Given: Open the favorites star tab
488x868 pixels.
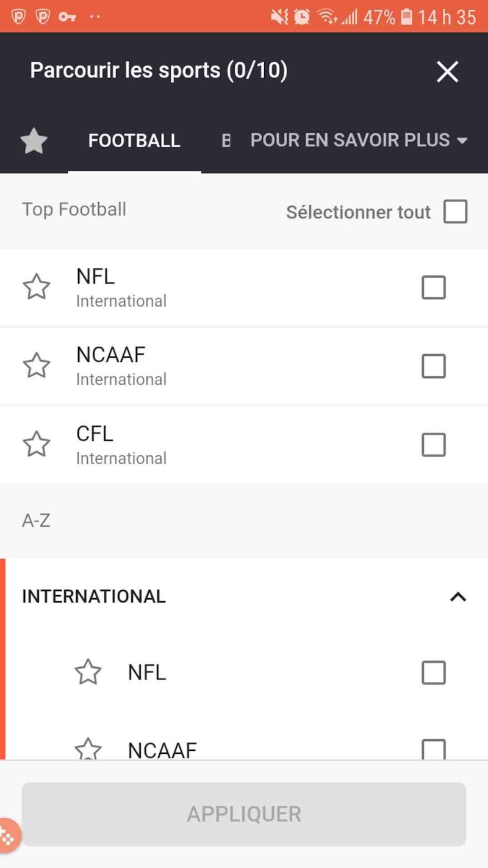Looking at the screenshot, I should [x=34, y=142].
